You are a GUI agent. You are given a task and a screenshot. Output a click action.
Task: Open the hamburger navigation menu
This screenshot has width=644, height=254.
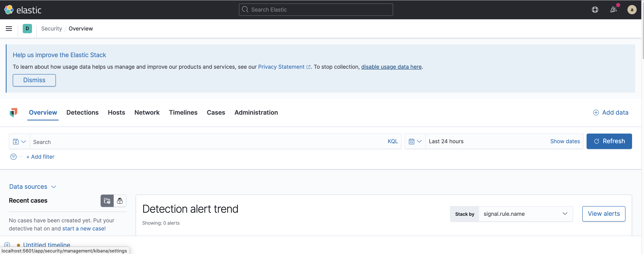pos(9,29)
